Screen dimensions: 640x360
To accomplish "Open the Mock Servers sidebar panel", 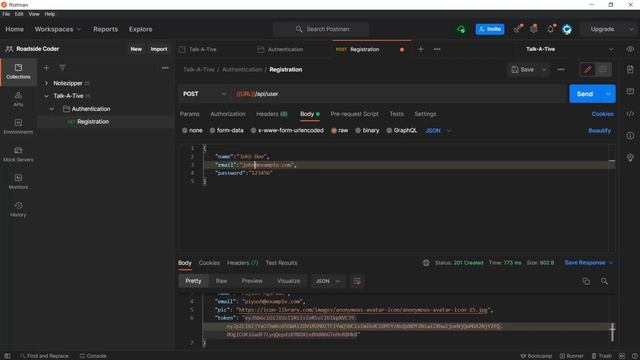I will [x=18, y=154].
